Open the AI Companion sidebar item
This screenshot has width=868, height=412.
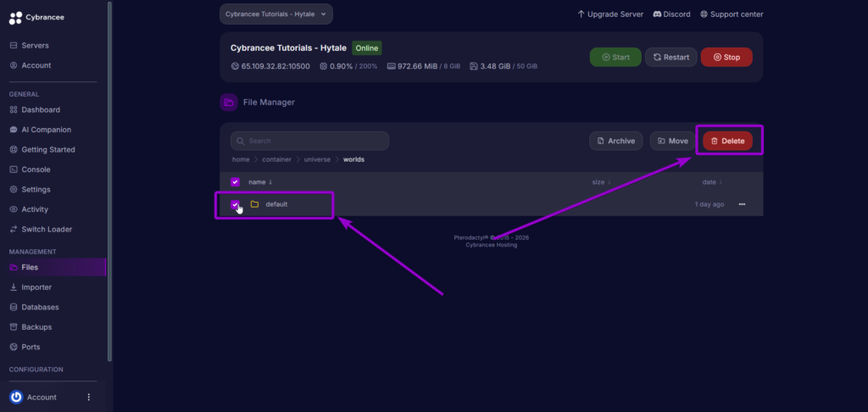(46, 130)
